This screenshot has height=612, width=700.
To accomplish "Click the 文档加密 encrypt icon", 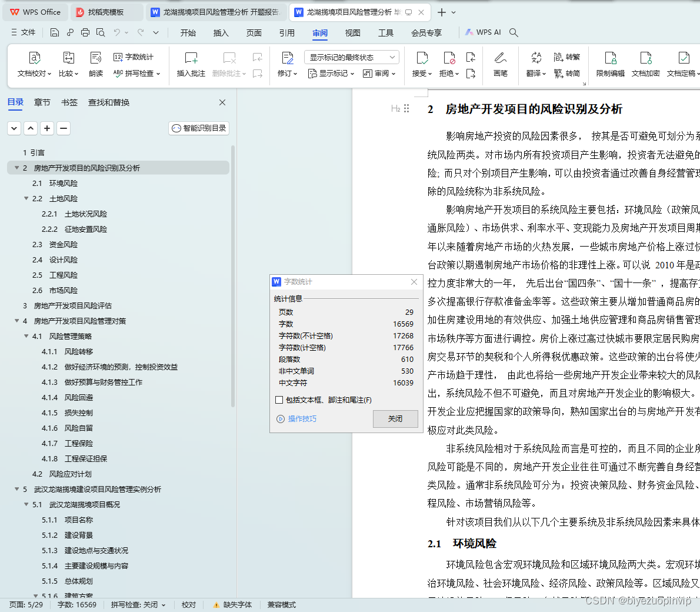I will (645, 58).
